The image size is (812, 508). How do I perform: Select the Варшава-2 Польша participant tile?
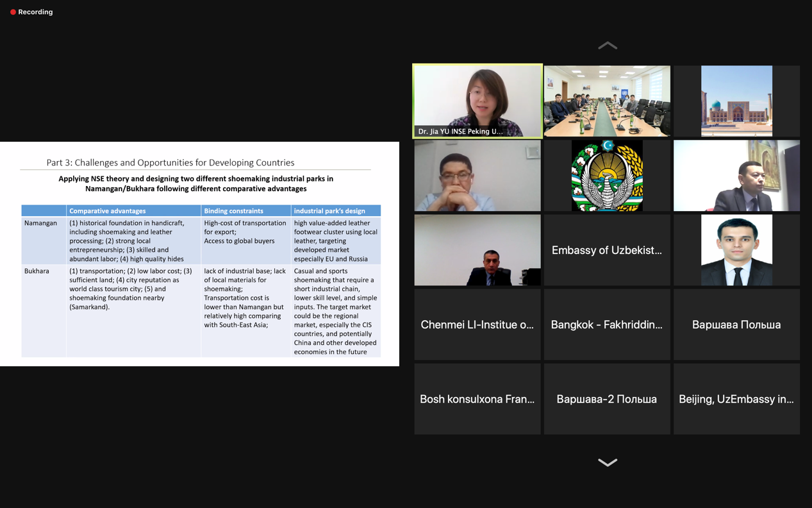pyautogui.click(x=607, y=399)
